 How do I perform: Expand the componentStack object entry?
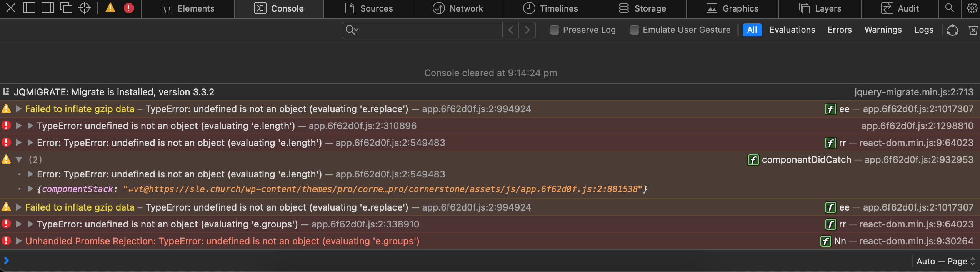30,189
